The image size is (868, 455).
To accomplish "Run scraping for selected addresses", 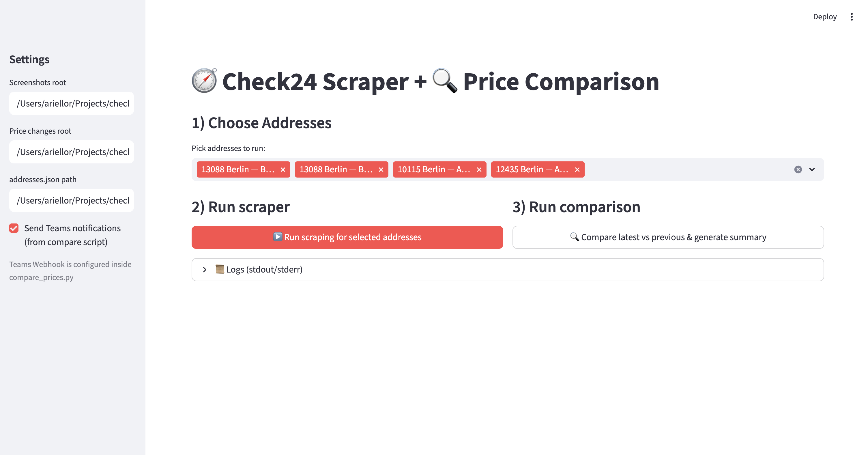I will click(347, 237).
